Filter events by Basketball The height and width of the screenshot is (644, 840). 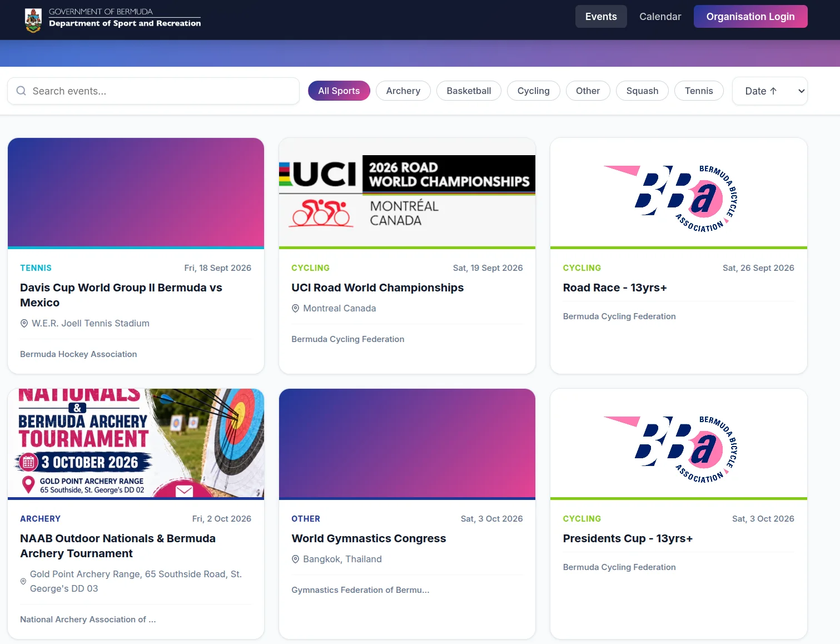(x=469, y=91)
